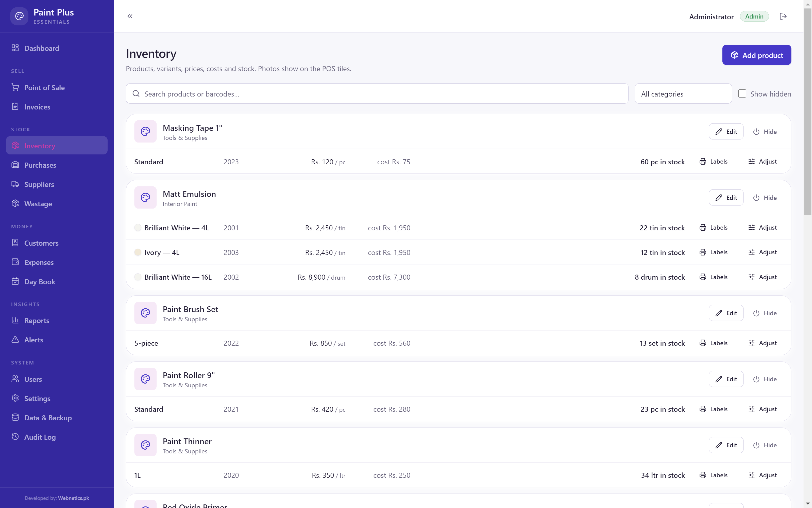The width and height of the screenshot is (812, 508).
Task: Hide the Matt Emulsion product
Action: (x=765, y=198)
